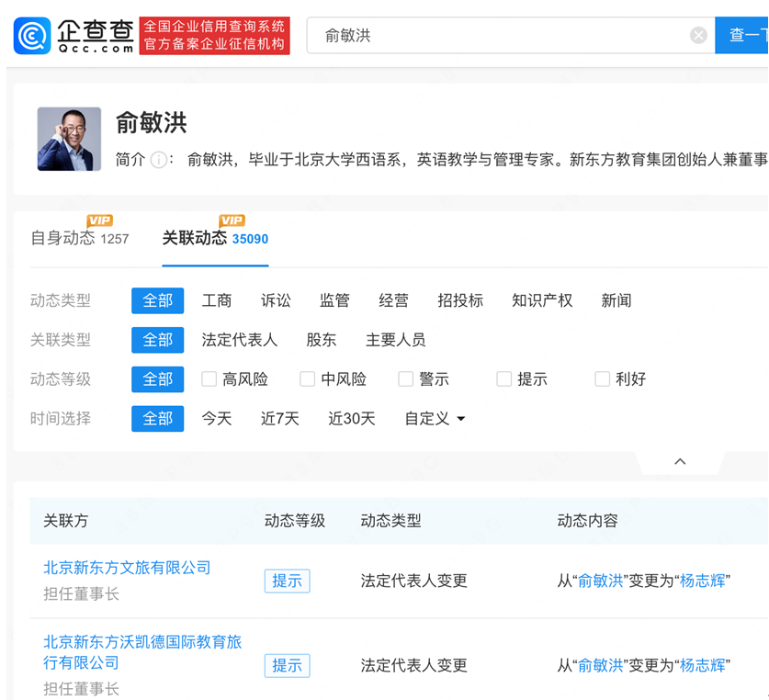Open the 自定义 time dropdown
Image resolution: width=769 pixels, height=700 pixels.
click(x=435, y=419)
